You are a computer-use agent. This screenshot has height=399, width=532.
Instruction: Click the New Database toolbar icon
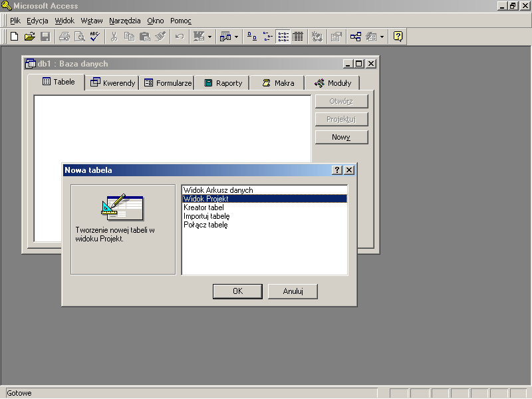14,37
